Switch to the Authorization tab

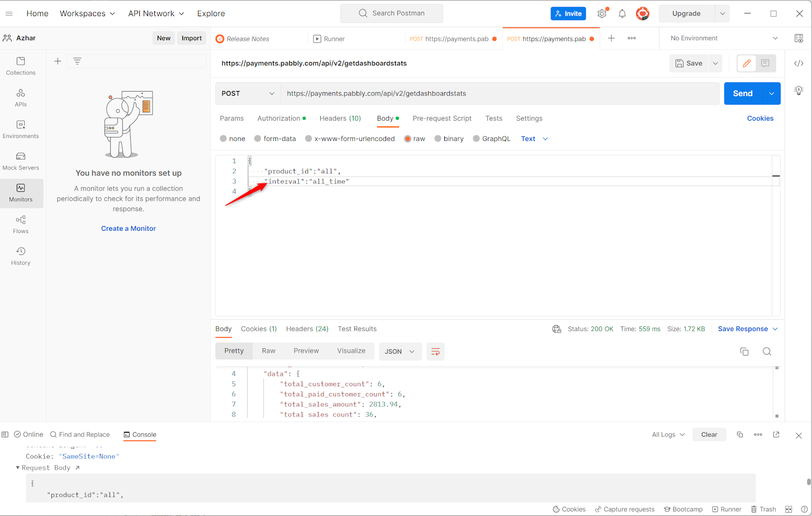(282, 118)
